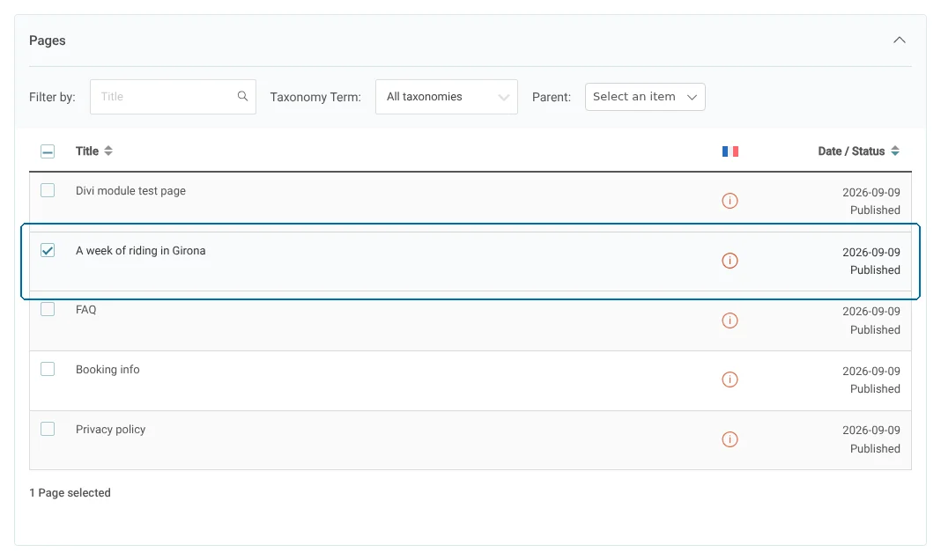Click translation status icon for Divi module test page
The image size is (941, 560).
(x=730, y=201)
